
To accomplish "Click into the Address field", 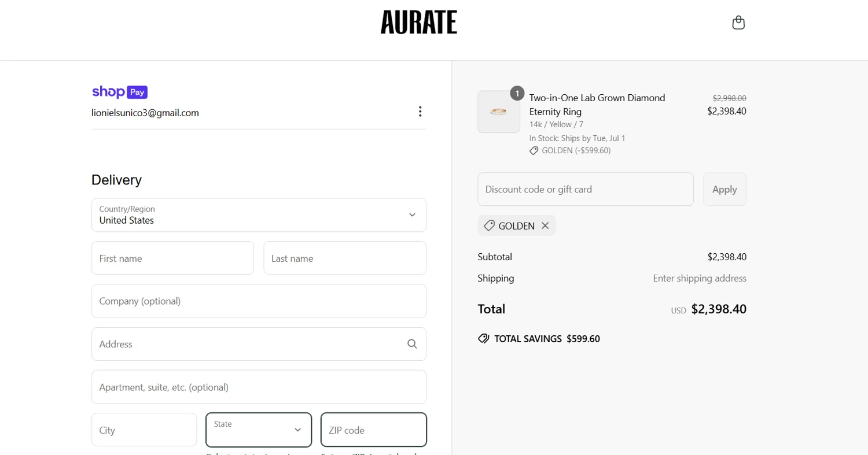I will tap(259, 344).
